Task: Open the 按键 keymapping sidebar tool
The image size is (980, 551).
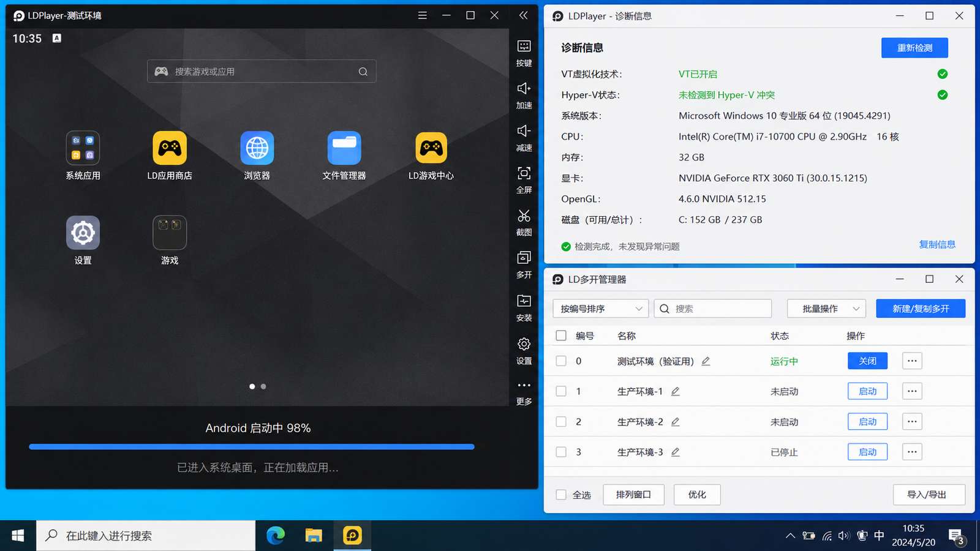Action: 524,53
